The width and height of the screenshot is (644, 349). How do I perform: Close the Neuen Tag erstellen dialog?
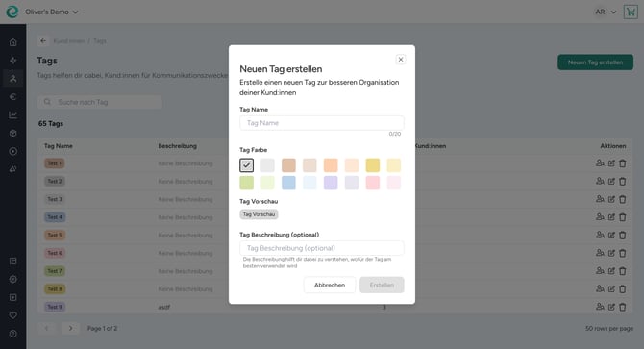(x=401, y=59)
